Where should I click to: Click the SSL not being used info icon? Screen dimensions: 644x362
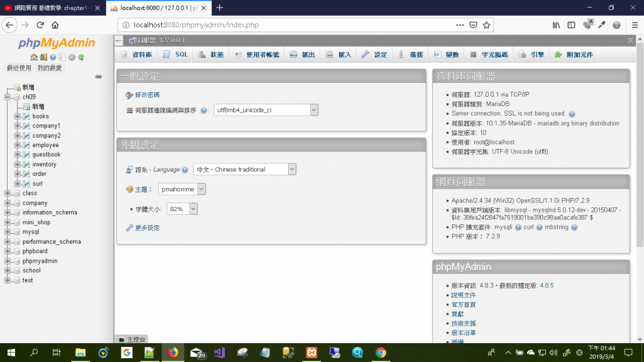pos(572,114)
